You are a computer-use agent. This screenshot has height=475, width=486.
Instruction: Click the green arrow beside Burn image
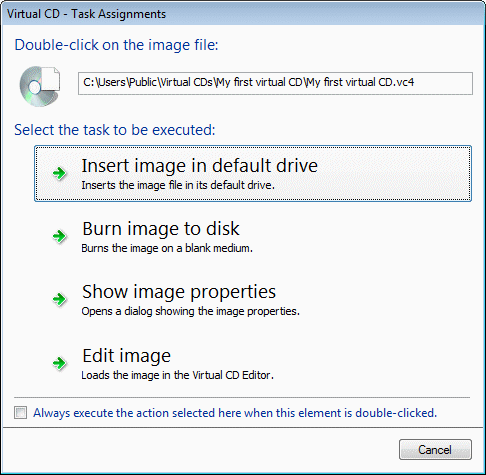pyautogui.click(x=60, y=236)
